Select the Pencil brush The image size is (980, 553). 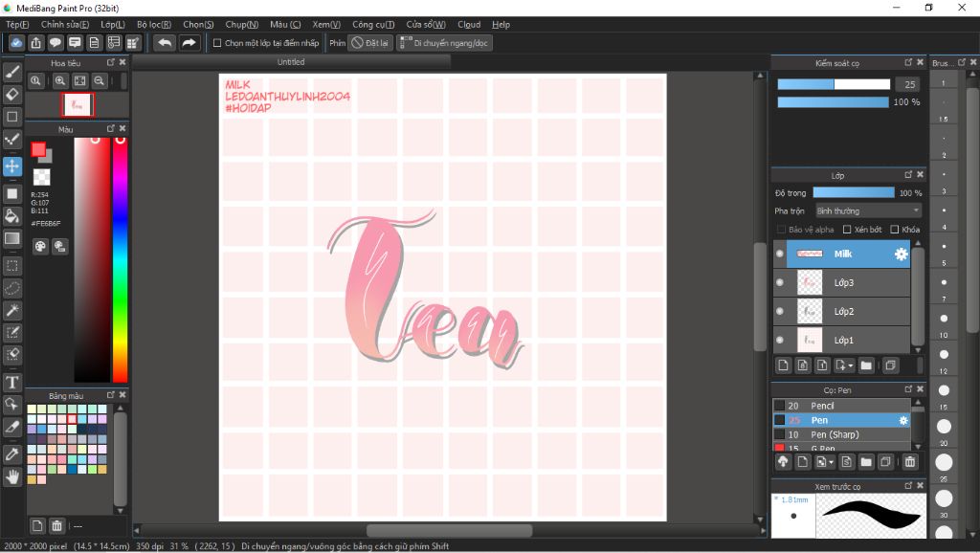tap(841, 406)
